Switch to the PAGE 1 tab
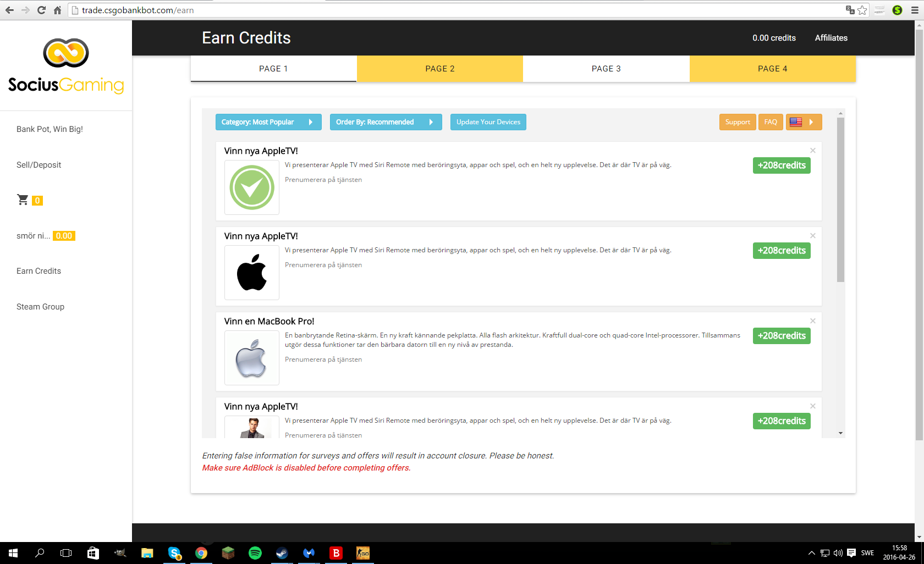The width and height of the screenshot is (924, 564). coord(274,69)
